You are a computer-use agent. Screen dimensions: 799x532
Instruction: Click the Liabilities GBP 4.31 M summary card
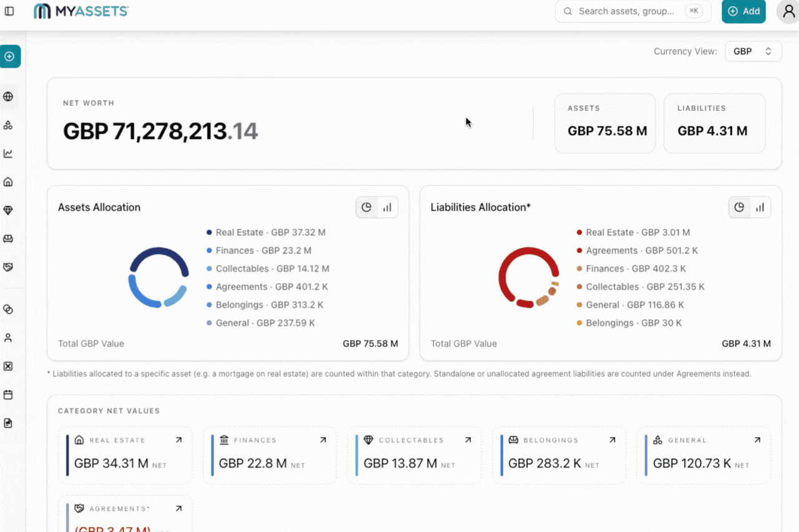click(x=715, y=123)
